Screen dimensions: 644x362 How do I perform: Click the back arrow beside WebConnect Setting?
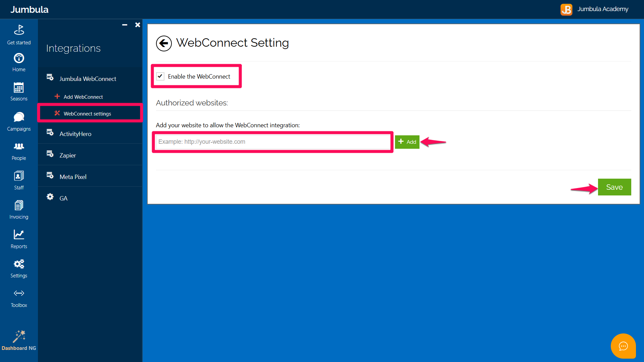[x=164, y=43]
